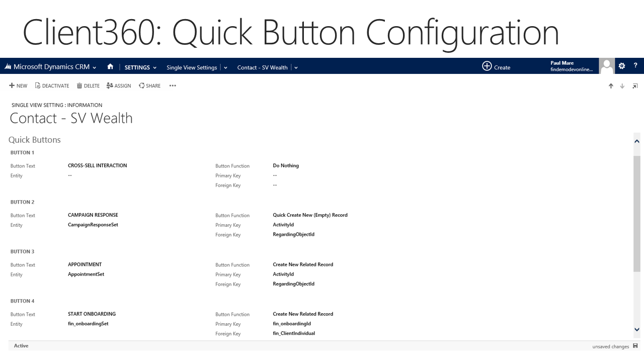The height and width of the screenshot is (362, 644).
Task: Click the Home icon in navigation bar
Action: point(110,67)
